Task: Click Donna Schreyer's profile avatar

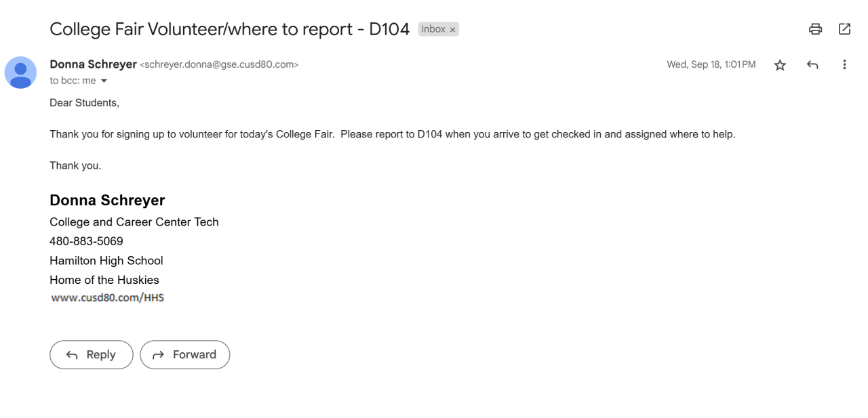Action: 21,72
